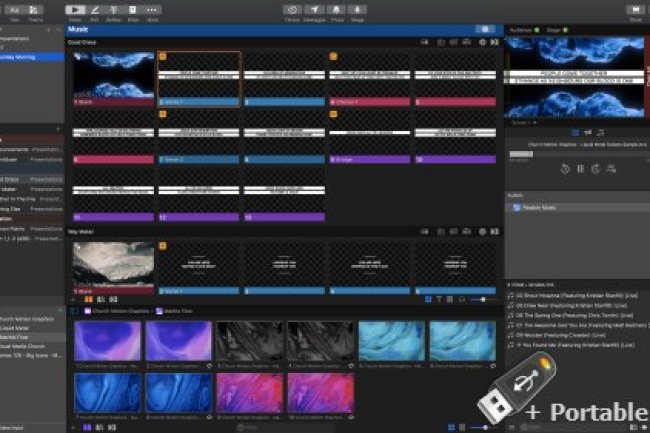Open the Props panel
Screen dimensions: 650x433
coord(336,10)
